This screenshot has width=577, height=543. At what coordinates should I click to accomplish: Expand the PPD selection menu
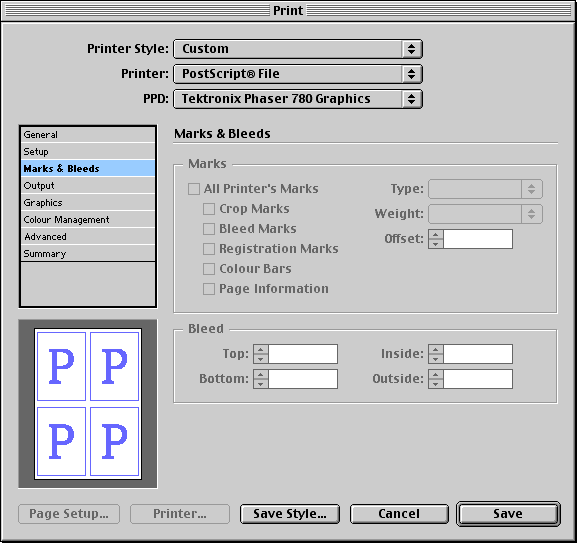(298, 99)
